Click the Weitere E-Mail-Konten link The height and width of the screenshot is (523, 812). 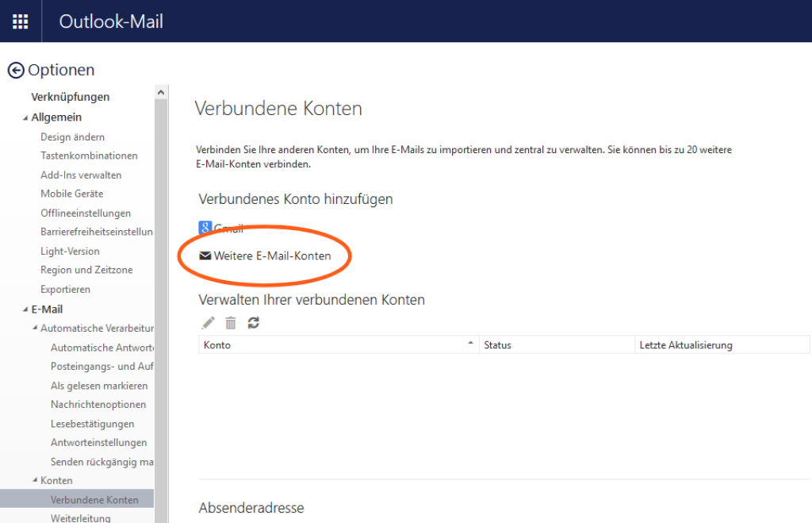coord(273,256)
